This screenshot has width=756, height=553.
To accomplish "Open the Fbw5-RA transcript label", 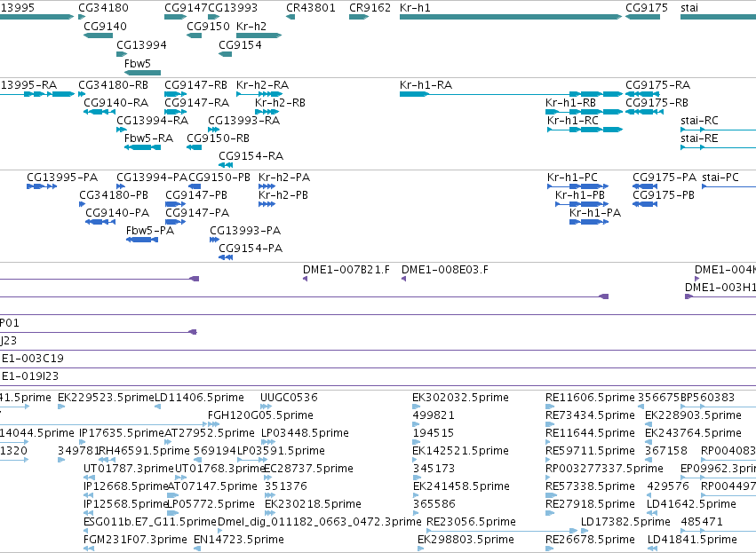I will 148,138.
